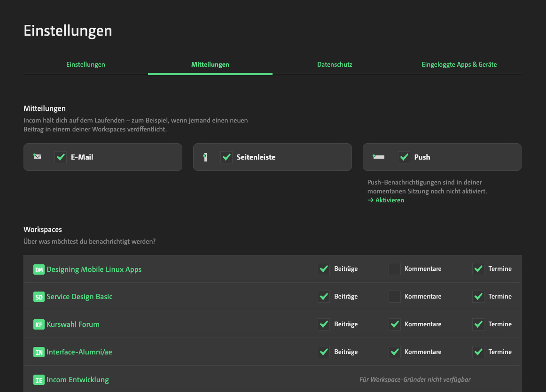The image size is (546, 392).
Task: Uncheck Beiträge for Designing Mobile Linux Apps
Action: [324, 269]
